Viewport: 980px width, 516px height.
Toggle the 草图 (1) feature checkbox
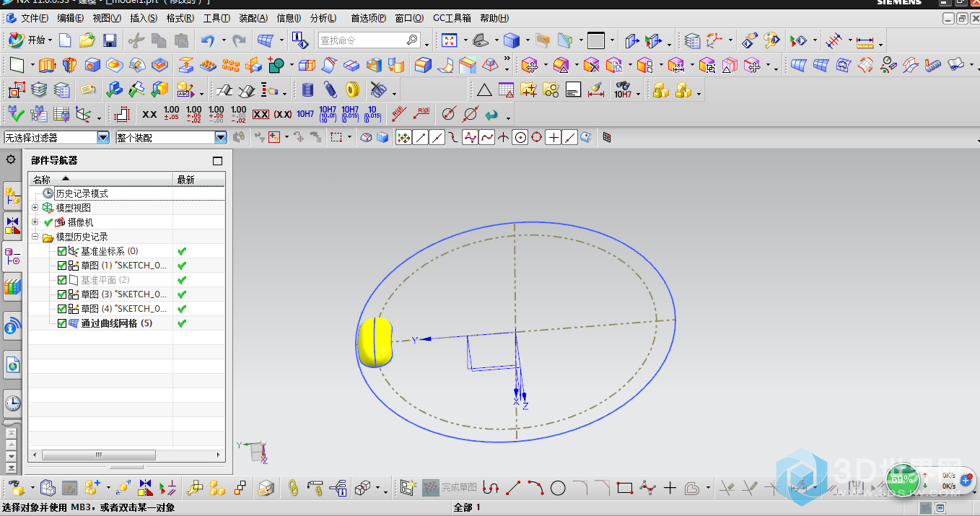pyautogui.click(x=62, y=266)
